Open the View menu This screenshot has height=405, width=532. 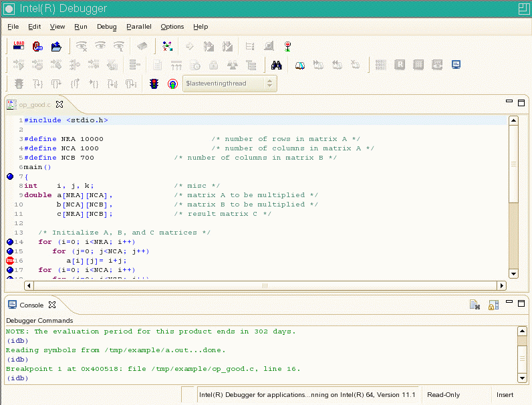pyautogui.click(x=57, y=27)
